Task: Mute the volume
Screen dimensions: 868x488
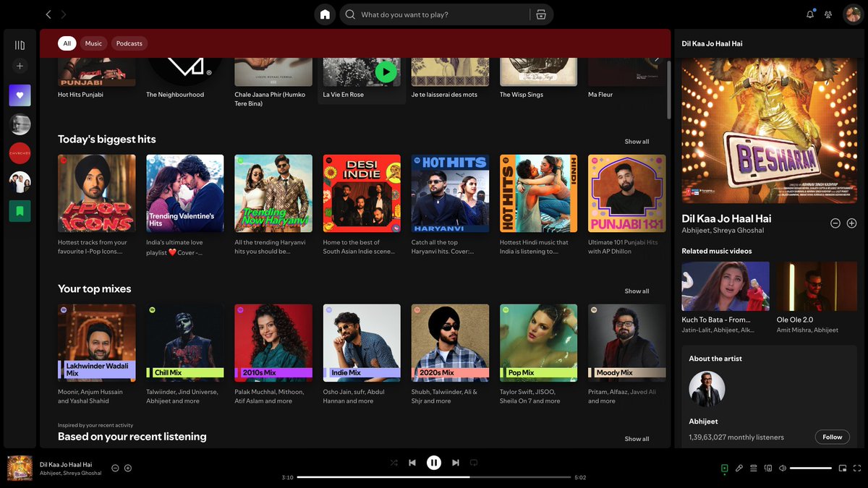Action: (782, 468)
